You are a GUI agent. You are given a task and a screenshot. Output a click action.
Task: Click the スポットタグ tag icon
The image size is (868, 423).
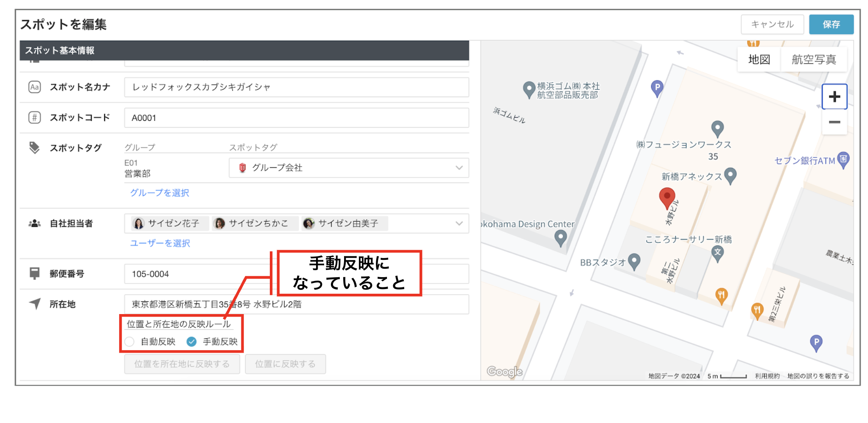[34, 147]
